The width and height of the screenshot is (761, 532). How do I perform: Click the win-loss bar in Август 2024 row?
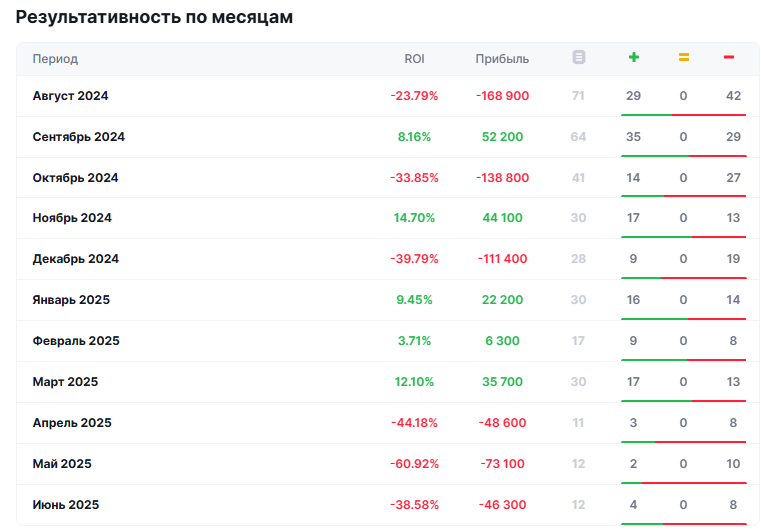(683, 115)
